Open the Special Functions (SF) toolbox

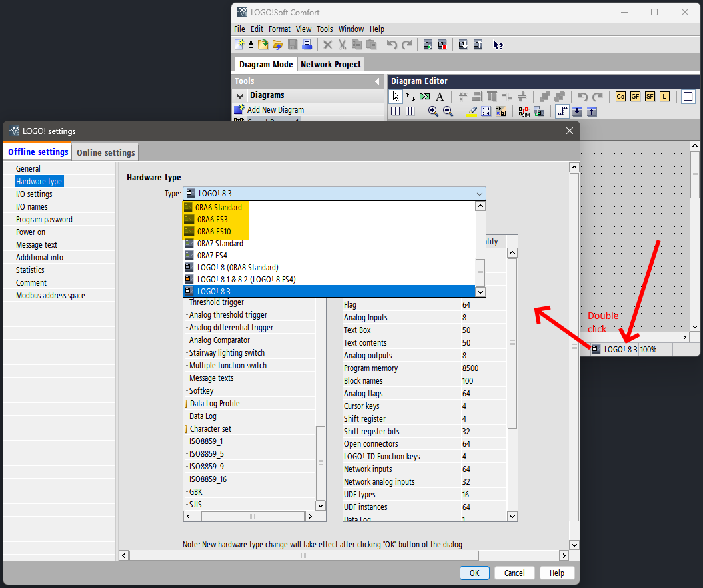click(x=650, y=97)
